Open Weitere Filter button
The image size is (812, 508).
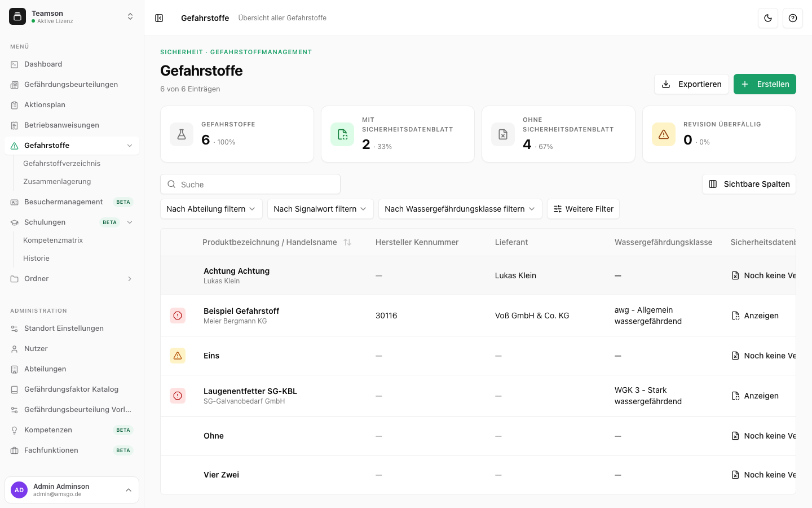click(x=583, y=209)
